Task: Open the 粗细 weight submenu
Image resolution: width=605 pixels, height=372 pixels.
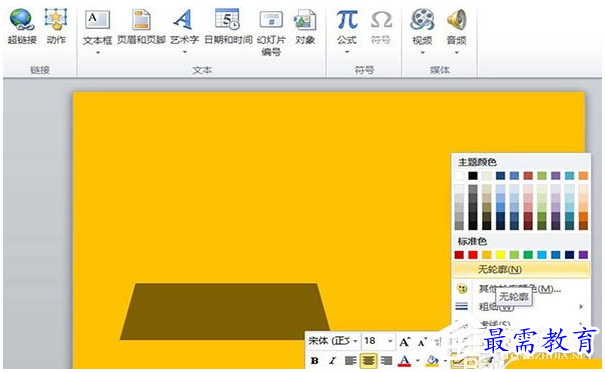Action: click(x=521, y=307)
